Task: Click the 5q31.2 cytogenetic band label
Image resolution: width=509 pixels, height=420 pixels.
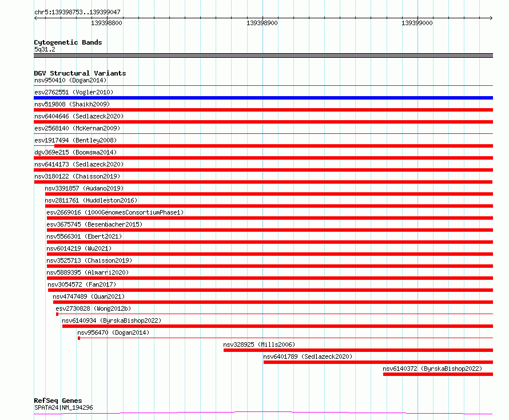Action: tap(45, 49)
